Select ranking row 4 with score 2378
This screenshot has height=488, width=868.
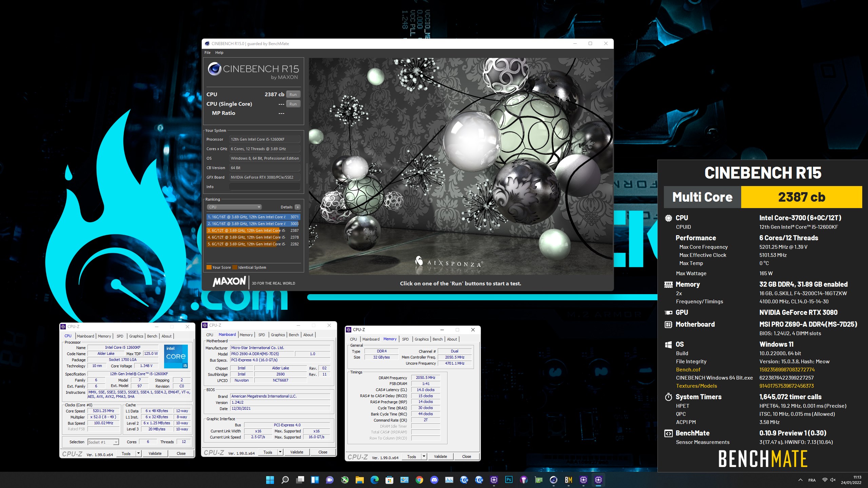253,237
